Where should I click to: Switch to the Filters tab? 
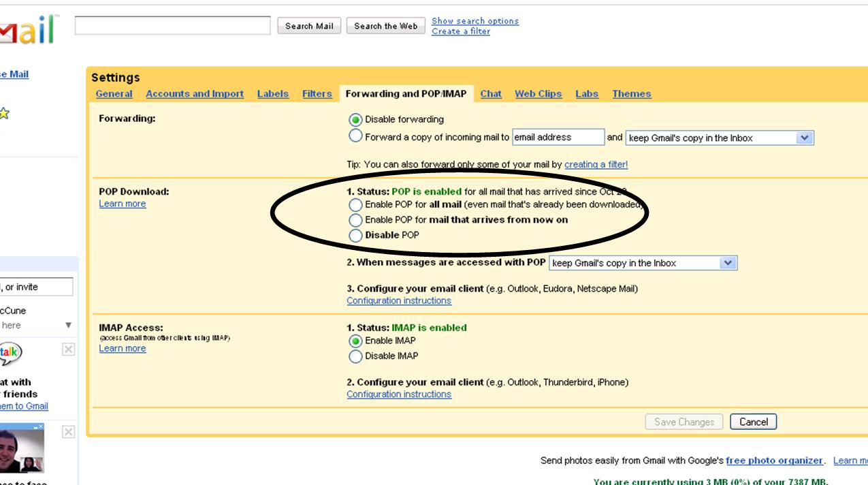[317, 94]
